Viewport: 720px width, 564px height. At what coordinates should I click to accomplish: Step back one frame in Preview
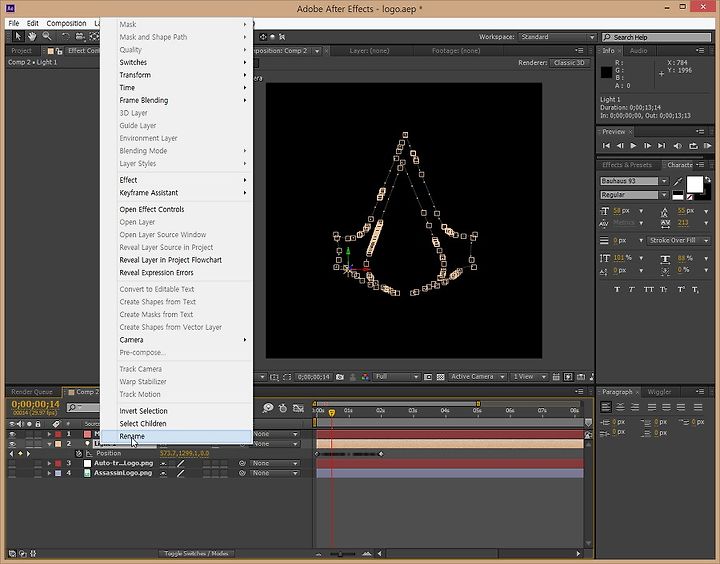(620, 146)
